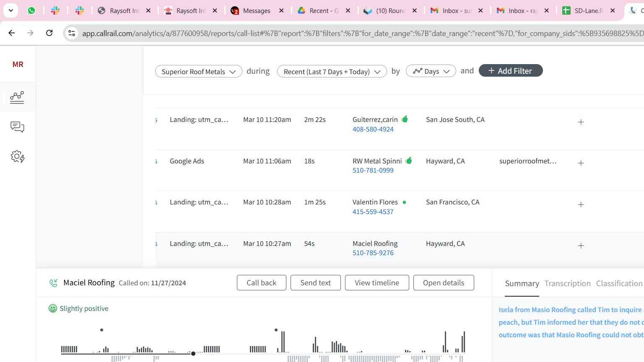Click the Add Filter button

click(510, 71)
